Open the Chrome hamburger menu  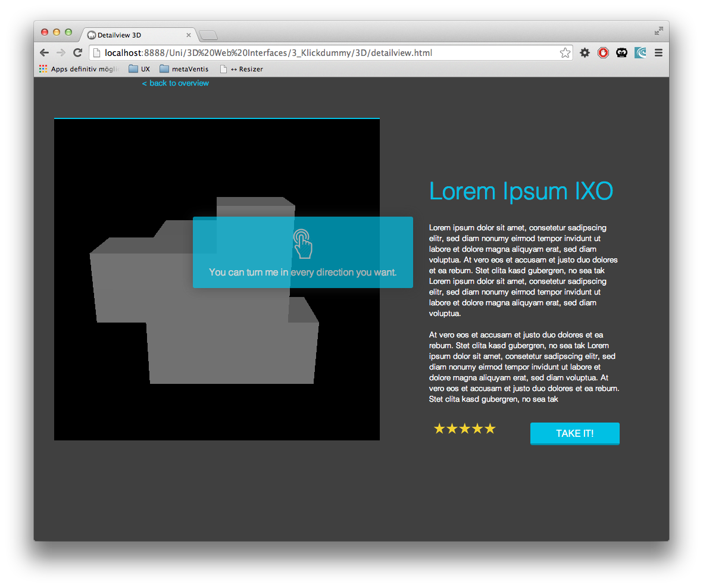658,53
